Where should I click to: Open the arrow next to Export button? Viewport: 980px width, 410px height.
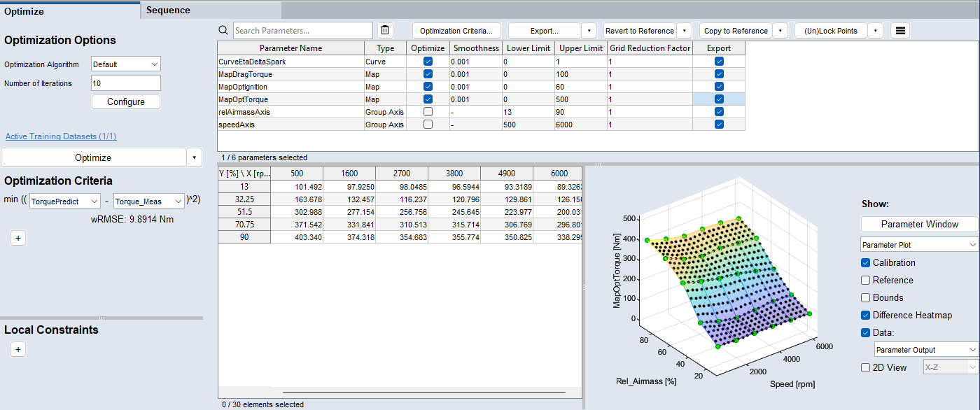(x=589, y=31)
